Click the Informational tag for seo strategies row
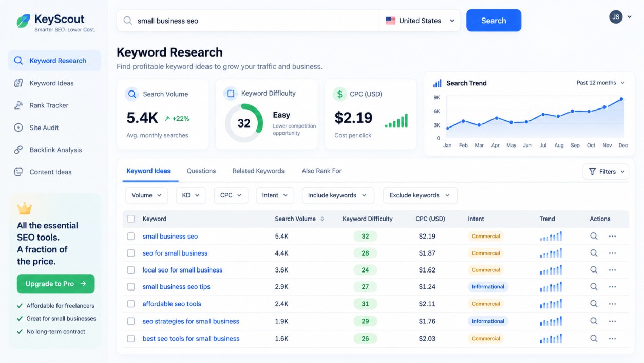Image resolution: width=644 pixels, height=363 pixels. point(488,321)
